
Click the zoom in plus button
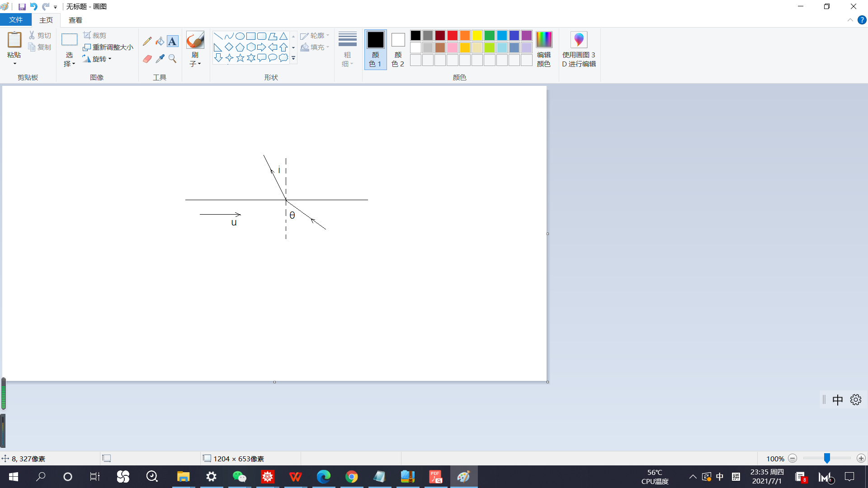(861, 458)
